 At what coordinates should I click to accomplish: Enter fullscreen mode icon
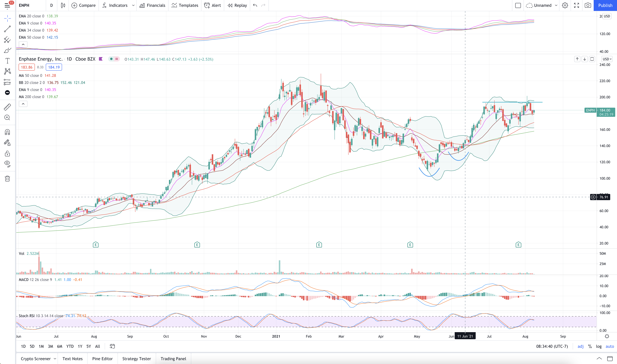coord(577,5)
